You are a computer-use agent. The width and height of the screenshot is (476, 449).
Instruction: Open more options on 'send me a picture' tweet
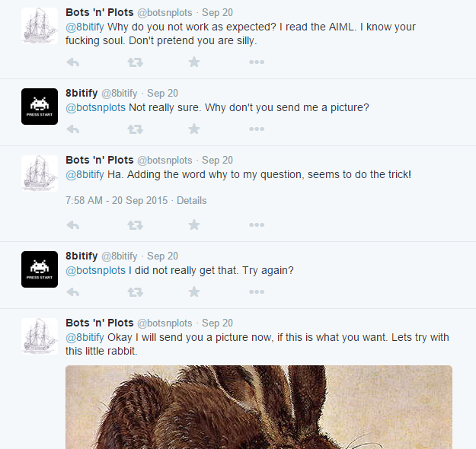(256, 129)
